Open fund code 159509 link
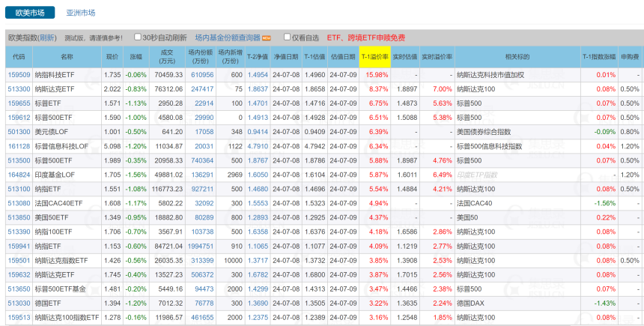644x326 pixels. (19, 75)
